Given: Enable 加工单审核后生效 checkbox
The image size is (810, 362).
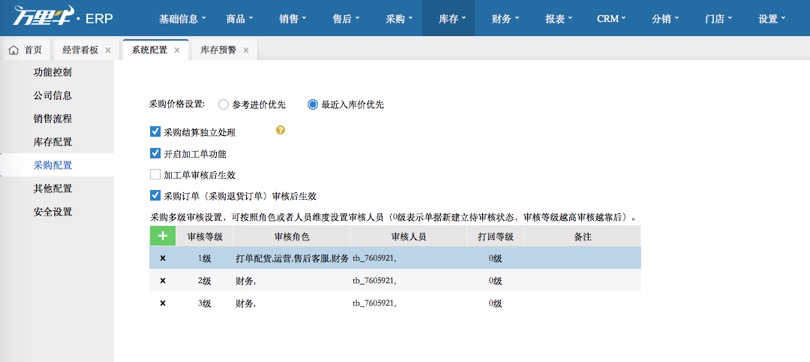Looking at the screenshot, I should pos(155,175).
